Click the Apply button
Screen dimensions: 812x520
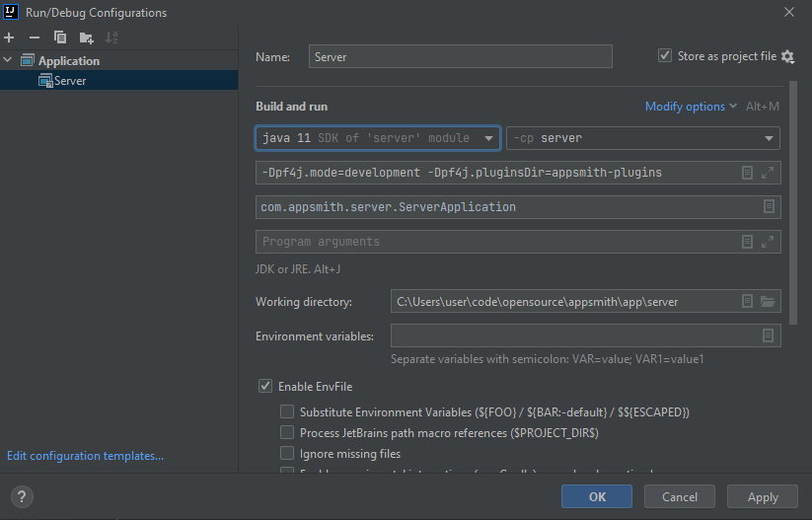coord(763,497)
